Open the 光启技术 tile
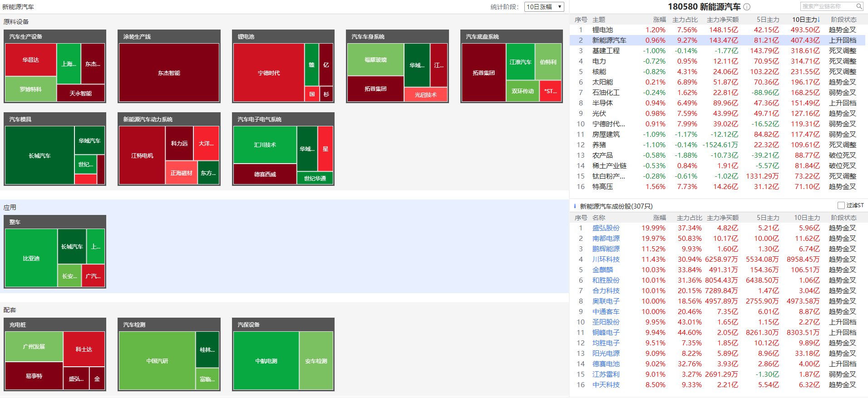Image resolution: width=868 pixels, height=399 pixels. (x=425, y=95)
